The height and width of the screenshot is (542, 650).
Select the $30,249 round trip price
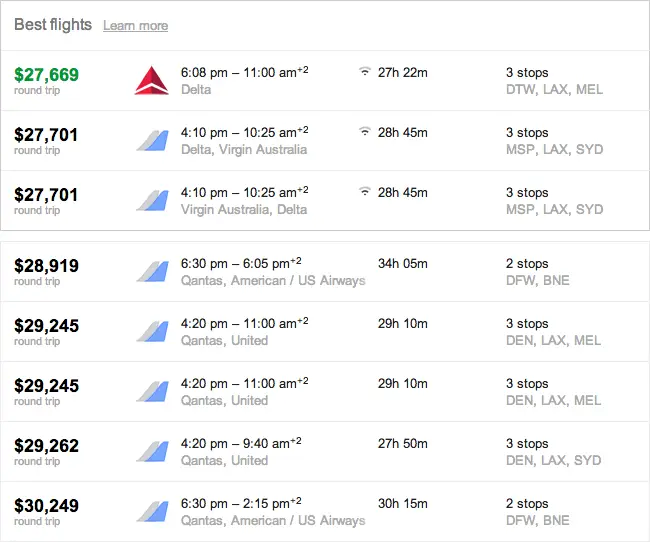point(46,511)
